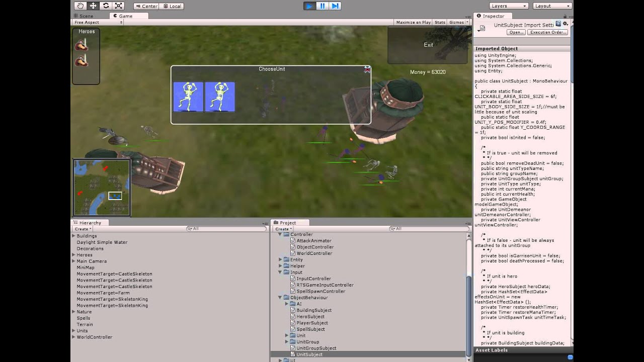Open the Inspector help book icon
This screenshot has height=362, width=644.
click(x=558, y=24)
